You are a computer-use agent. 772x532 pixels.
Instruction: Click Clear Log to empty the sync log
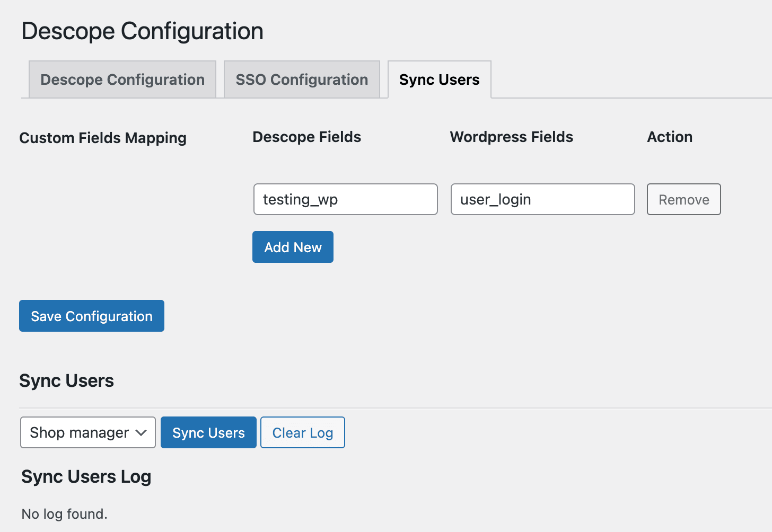(302, 432)
